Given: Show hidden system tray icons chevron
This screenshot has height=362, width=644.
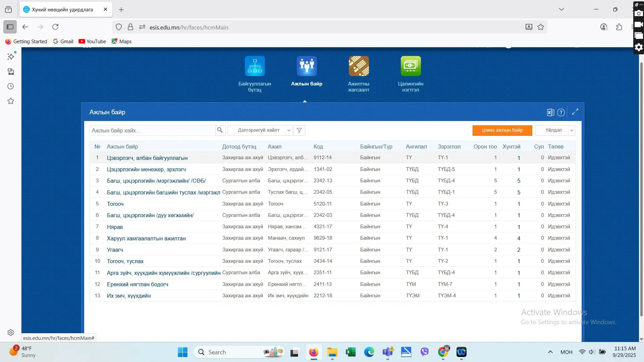Looking at the screenshot, I should 550,352.
